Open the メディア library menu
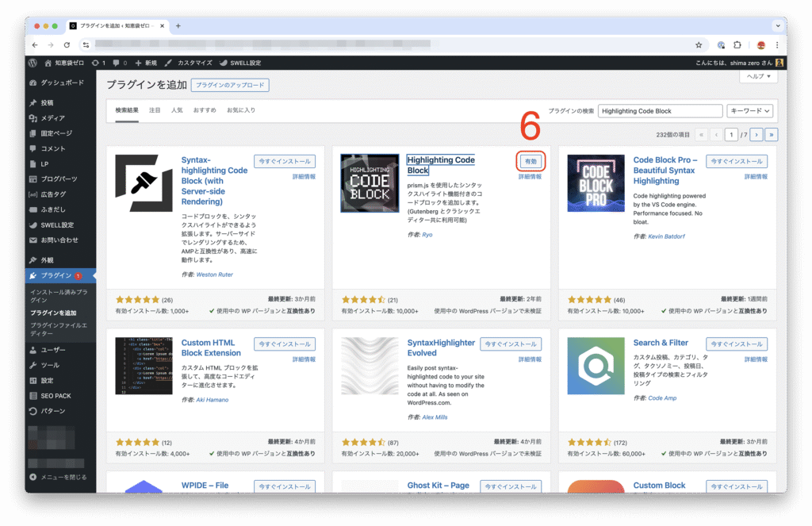Image resolution: width=812 pixels, height=526 pixels. coord(60,118)
